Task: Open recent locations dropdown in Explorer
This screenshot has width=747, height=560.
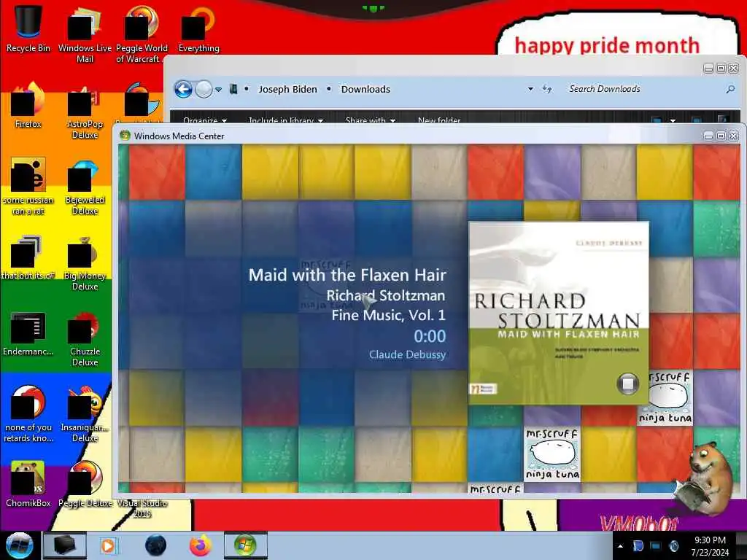Action: point(218,90)
